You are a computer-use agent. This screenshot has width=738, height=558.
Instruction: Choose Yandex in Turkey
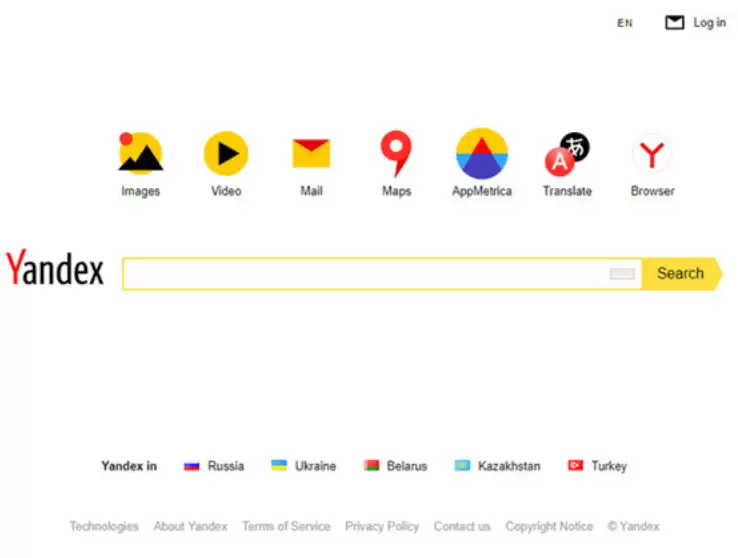pos(597,466)
